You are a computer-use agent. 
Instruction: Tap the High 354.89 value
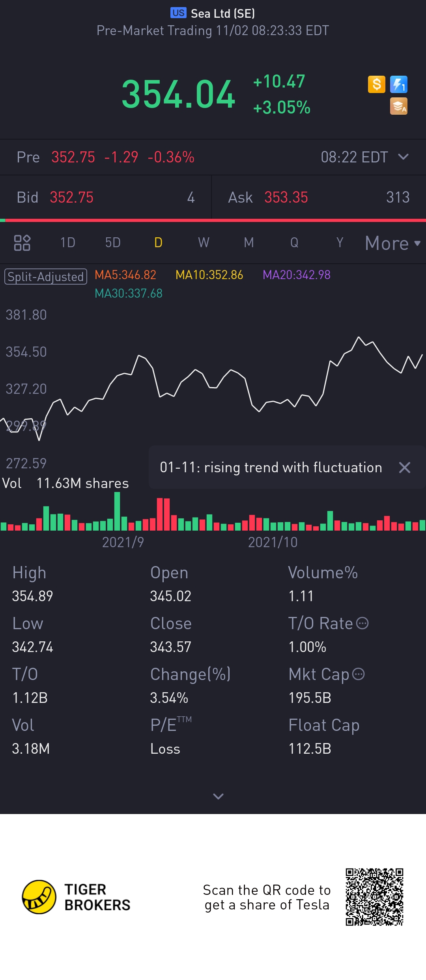pos(32,596)
